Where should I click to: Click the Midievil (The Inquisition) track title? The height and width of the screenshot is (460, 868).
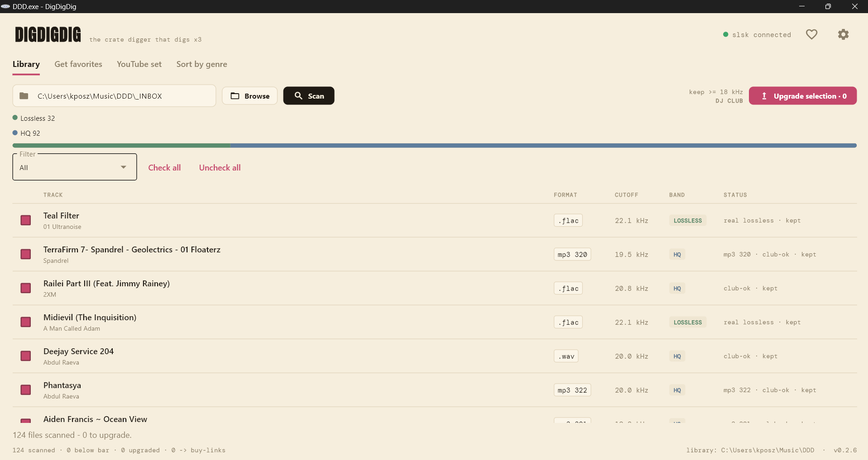(x=90, y=318)
